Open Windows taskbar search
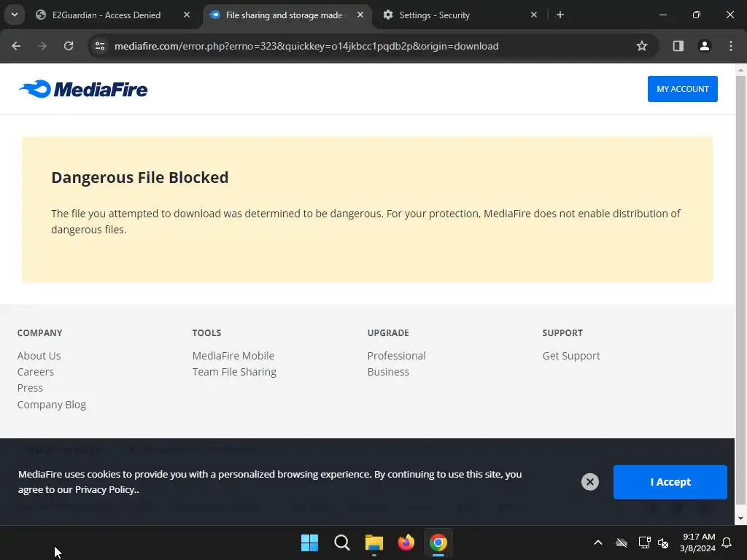Image resolution: width=747 pixels, height=560 pixels. point(341,542)
